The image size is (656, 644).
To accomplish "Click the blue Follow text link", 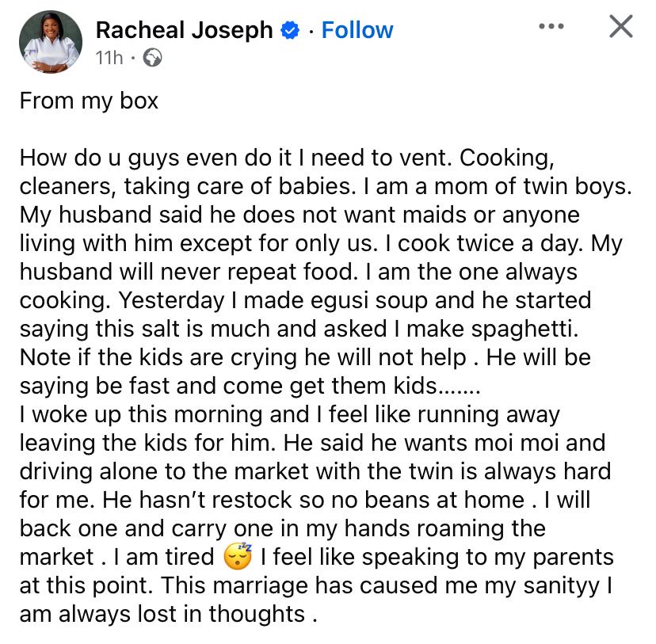I will [357, 29].
